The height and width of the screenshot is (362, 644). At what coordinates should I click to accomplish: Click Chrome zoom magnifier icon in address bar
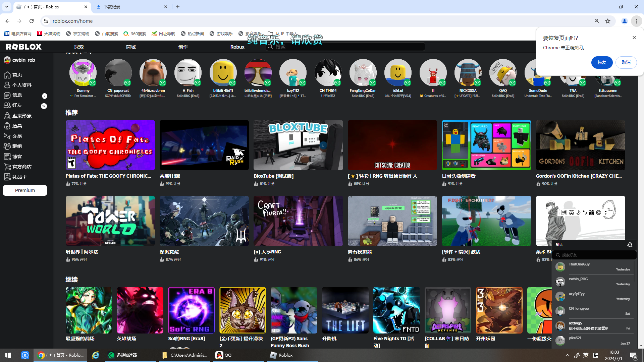point(597,21)
